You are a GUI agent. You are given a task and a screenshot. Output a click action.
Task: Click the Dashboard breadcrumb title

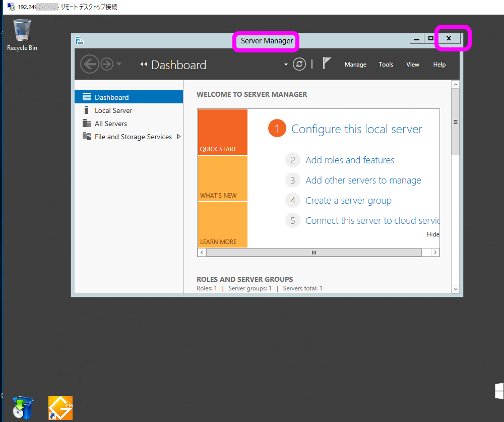179,65
